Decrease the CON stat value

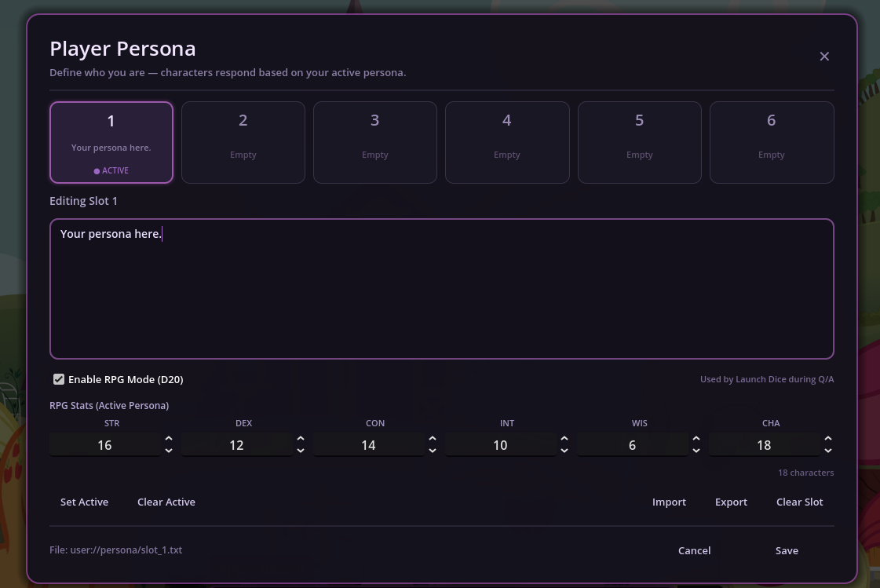(432, 451)
